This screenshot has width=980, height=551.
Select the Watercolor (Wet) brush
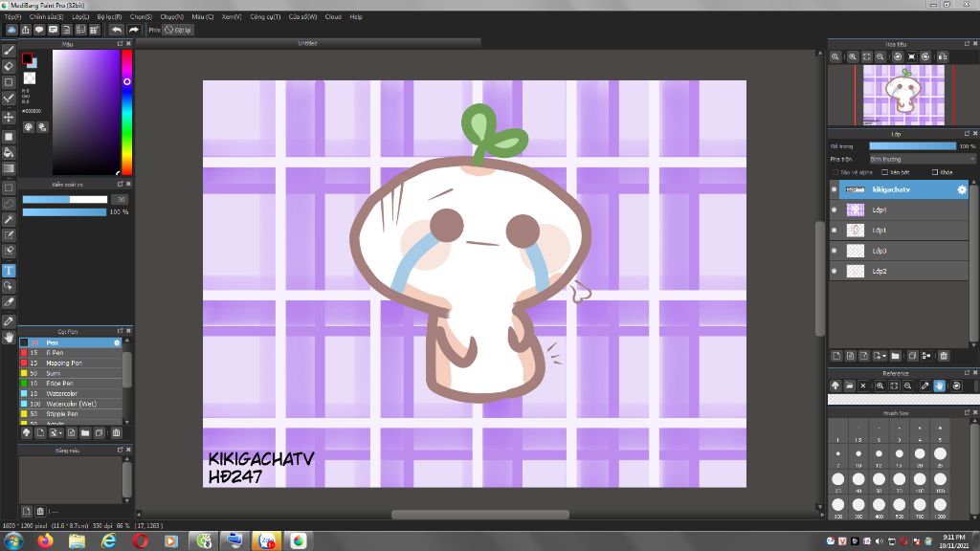[x=71, y=405]
